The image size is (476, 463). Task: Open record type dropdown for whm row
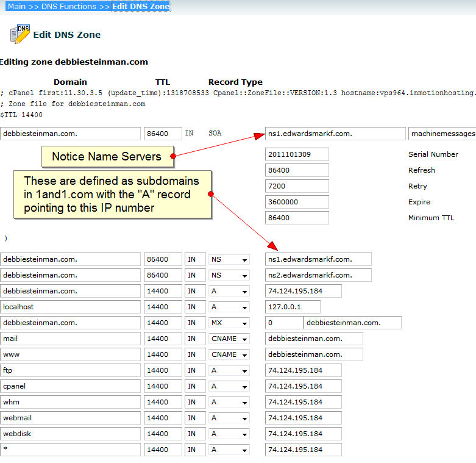tap(229, 402)
